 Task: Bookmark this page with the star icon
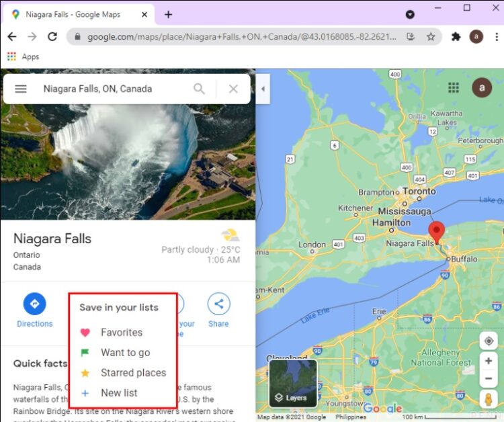(431, 37)
